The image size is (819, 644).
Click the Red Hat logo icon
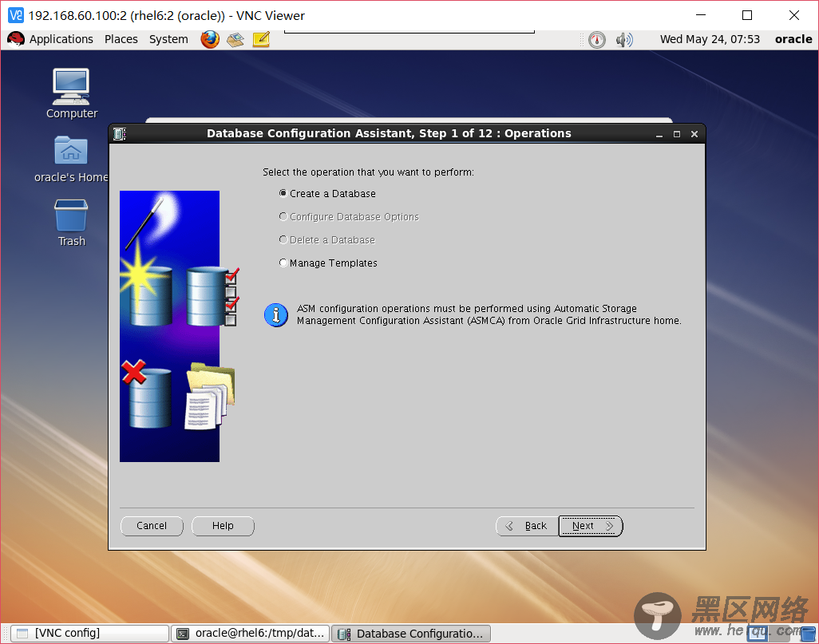coord(16,39)
